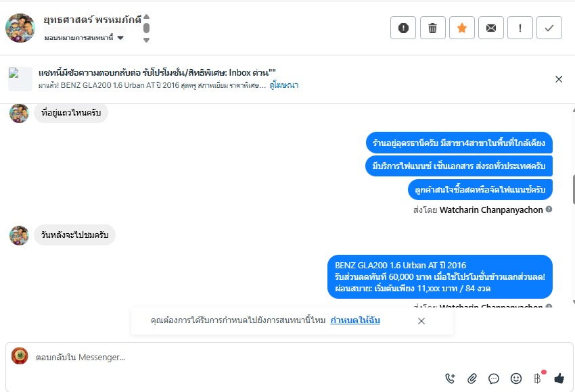Flag conversation with exclamation priority icon
This screenshot has height=392, width=575.
pyautogui.click(x=520, y=28)
